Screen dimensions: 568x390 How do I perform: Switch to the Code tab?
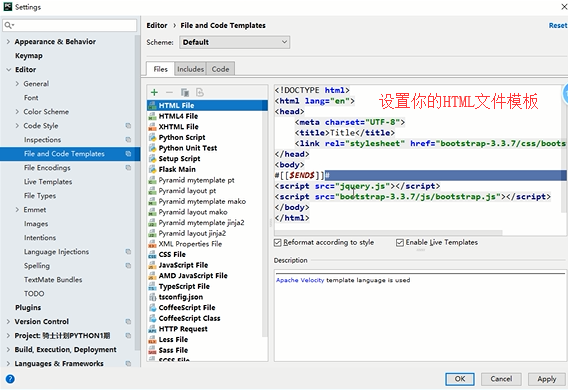coord(220,69)
